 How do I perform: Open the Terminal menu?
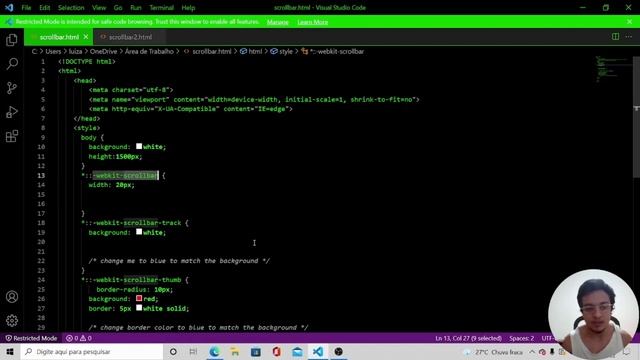161,8
